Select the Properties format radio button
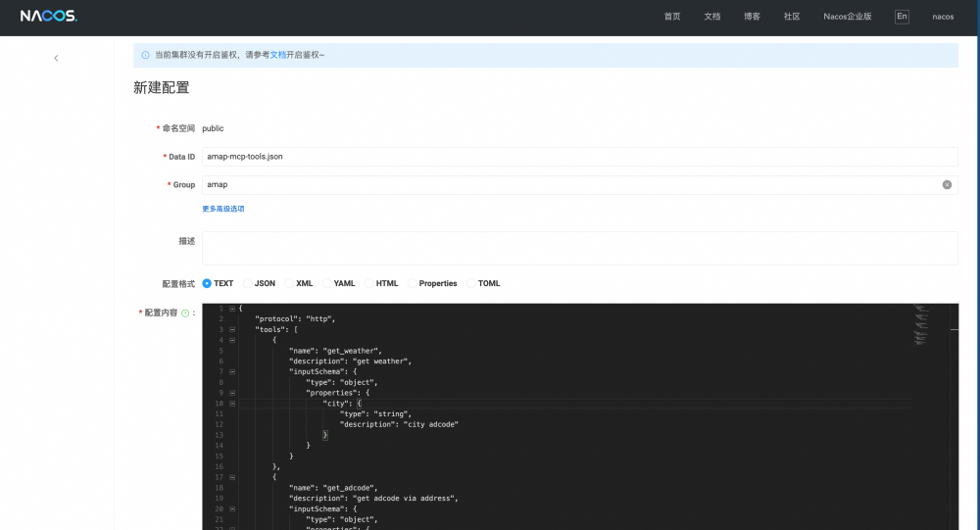Screen dimensions: 980x530 (412, 283)
